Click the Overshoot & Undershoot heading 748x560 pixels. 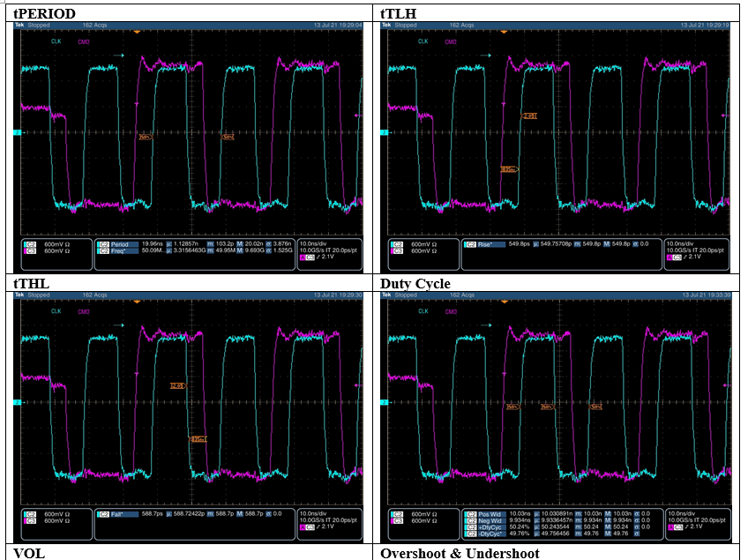460,553
